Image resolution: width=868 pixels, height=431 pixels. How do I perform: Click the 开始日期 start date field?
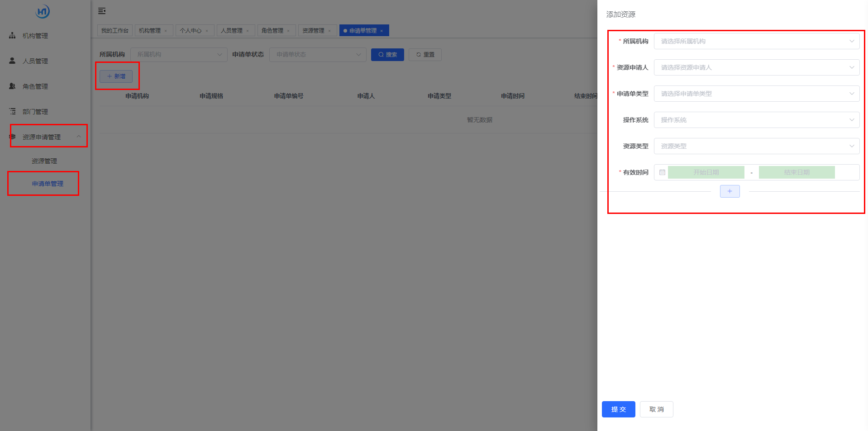click(706, 172)
